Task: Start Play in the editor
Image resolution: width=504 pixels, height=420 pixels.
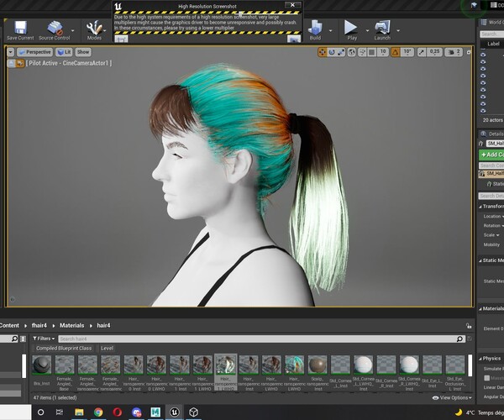Action: tap(351, 30)
